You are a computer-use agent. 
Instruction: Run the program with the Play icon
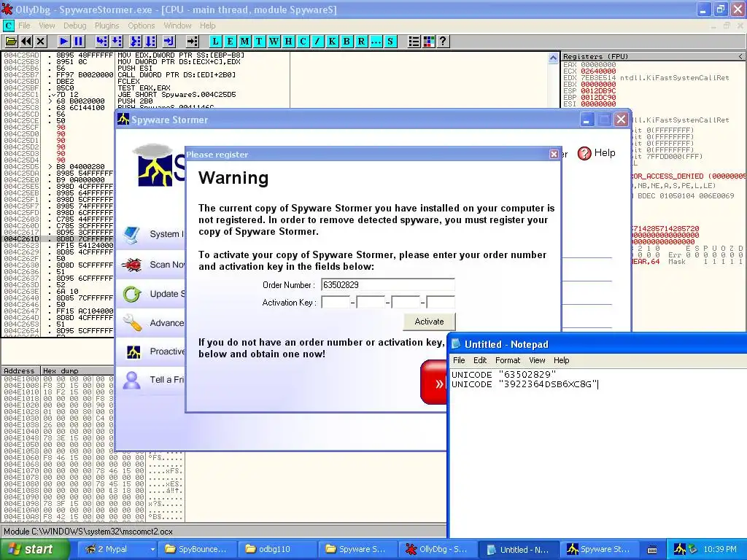pyautogui.click(x=63, y=42)
